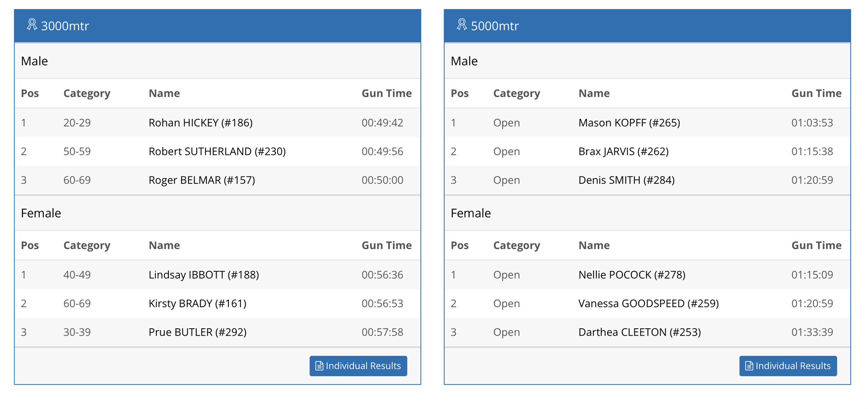This screenshot has height=409, width=868.
Task: Click the Female heading in the 5000mtr panel
Action: point(471,213)
